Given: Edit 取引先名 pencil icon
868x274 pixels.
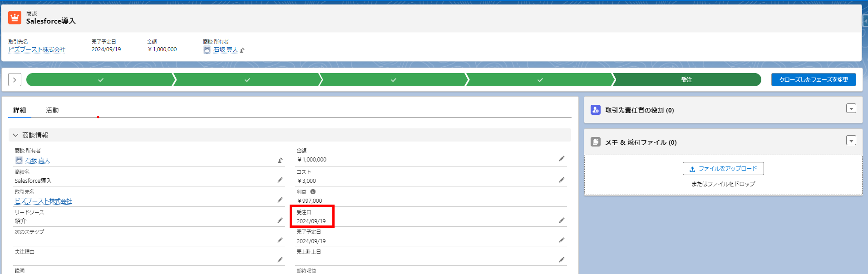Looking at the screenshot, I should pos(280,200).
